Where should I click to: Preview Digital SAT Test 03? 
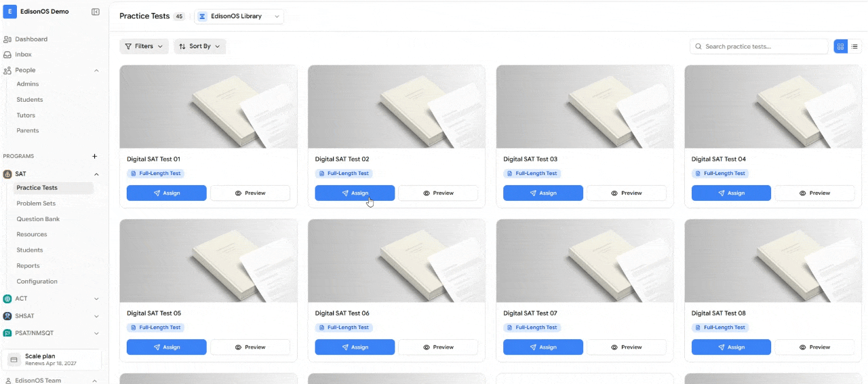pos(627,193)
